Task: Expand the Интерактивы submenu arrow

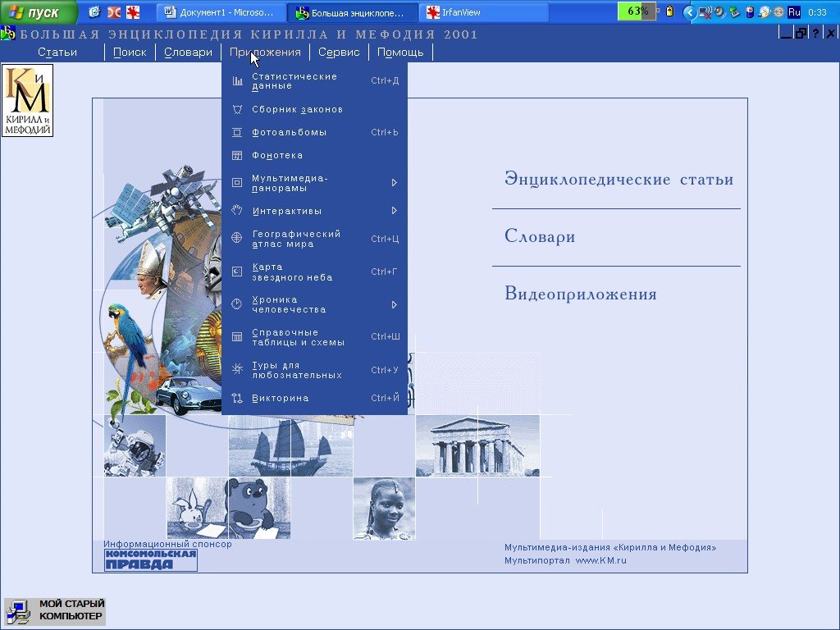Action: [x=395, y=211]
